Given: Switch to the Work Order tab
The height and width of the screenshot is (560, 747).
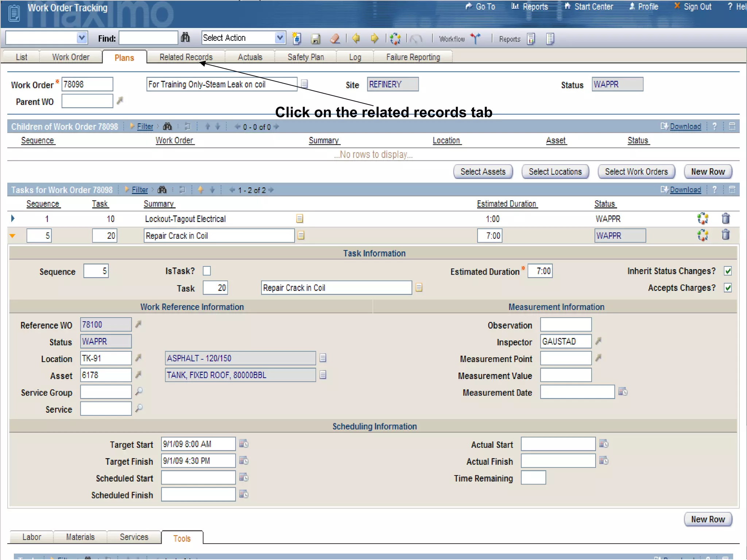Looking at the screenshot, I should [70, 57].
